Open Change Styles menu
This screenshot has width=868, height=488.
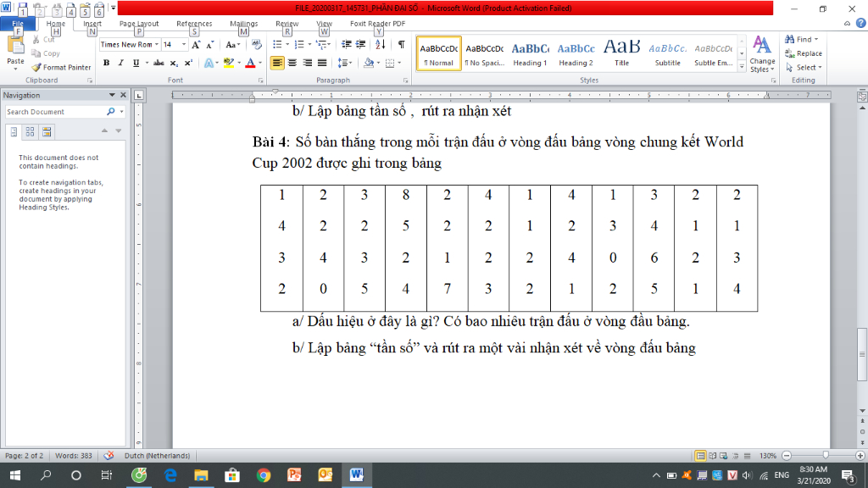point(762,53)
